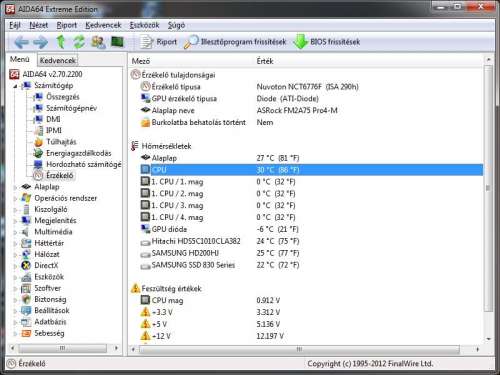Screen dimensions: 500x375
Task: Open the Eszközök menu in menu bar
Action: click(x=144, y=25)
